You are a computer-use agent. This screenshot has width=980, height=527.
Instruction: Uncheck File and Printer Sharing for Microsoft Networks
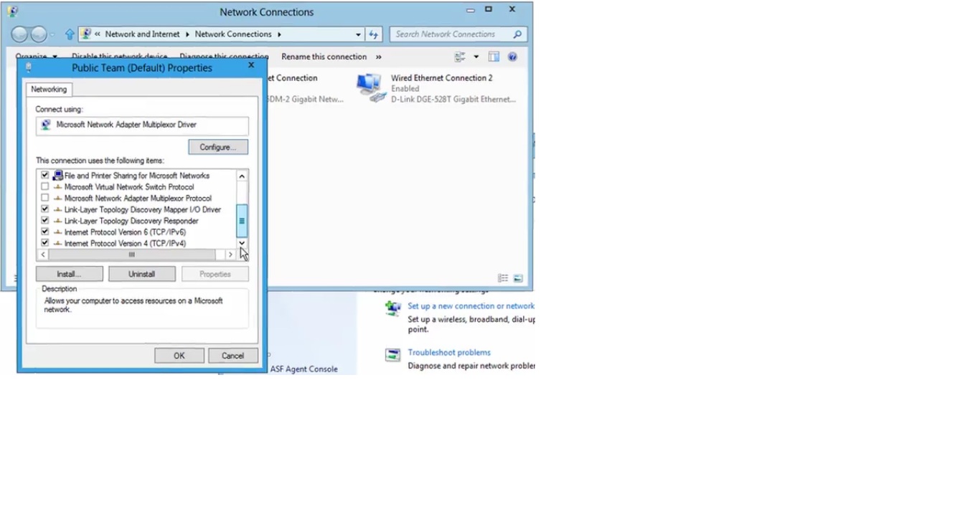click(45, 175)
